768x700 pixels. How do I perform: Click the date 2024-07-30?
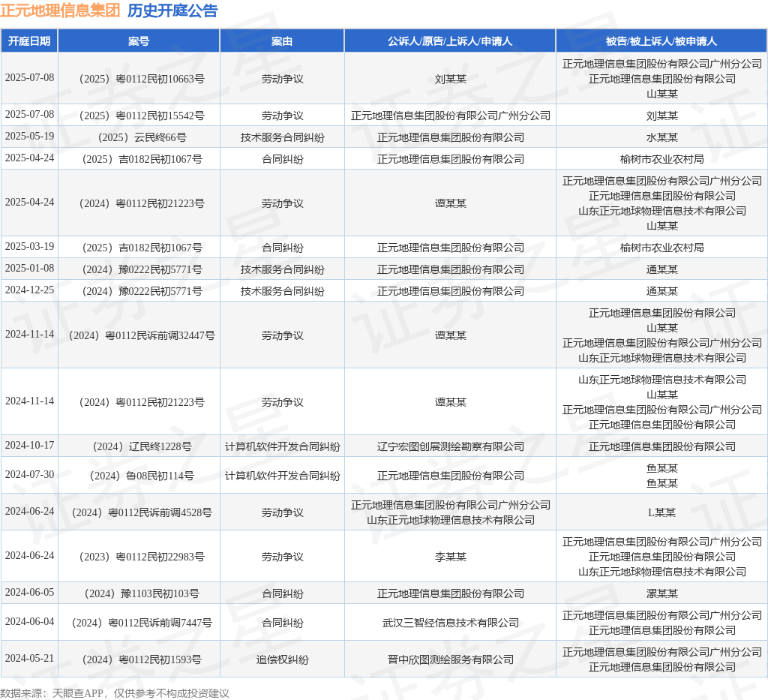coord(29,475)
